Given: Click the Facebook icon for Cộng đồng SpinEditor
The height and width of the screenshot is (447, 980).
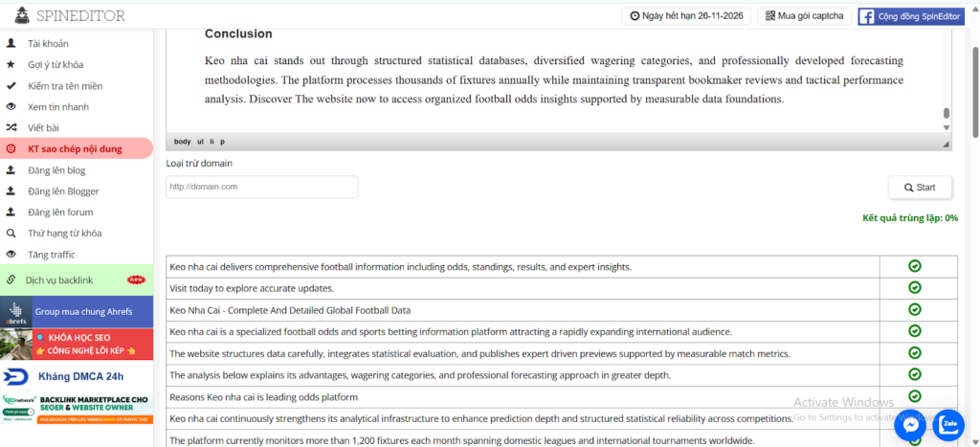Looking at the screenshot, I should pyautogui.click(x=866, y=16).
